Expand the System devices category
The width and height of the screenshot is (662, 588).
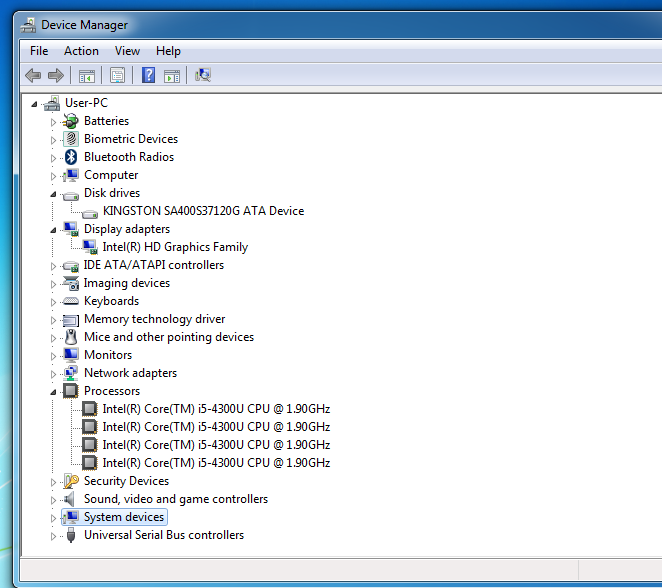click(53, 518)
